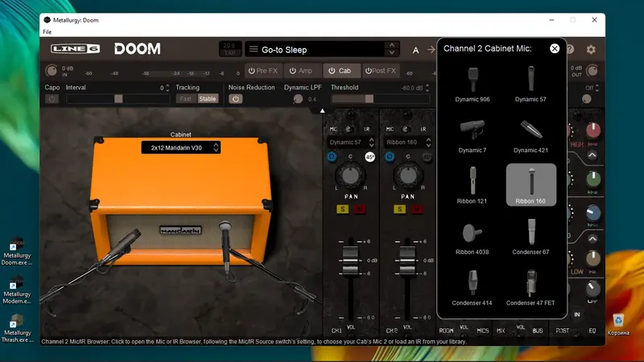Toggle channel 1 Mic/IR source switch

tap(349, 129)
